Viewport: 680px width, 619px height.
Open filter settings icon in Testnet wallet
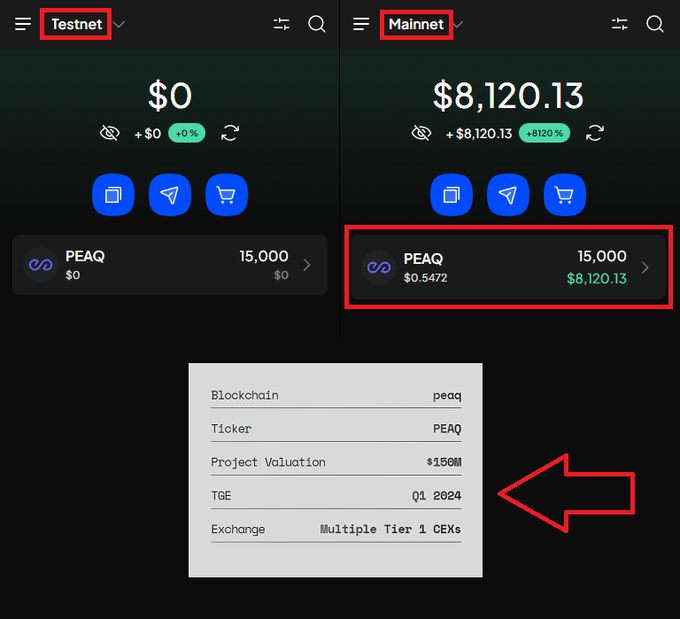click(x=281, y=24)
